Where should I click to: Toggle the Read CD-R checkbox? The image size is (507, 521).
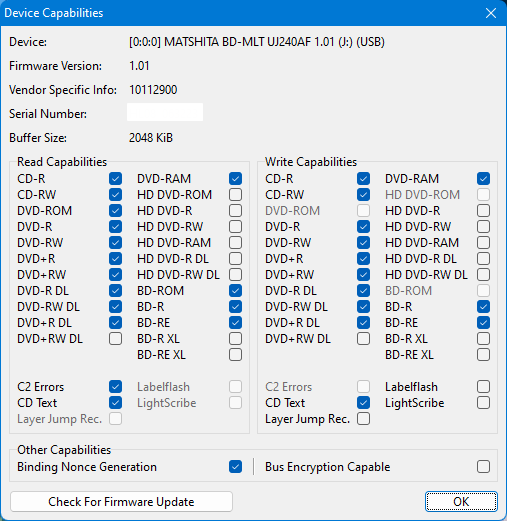[x=115, y=179]
